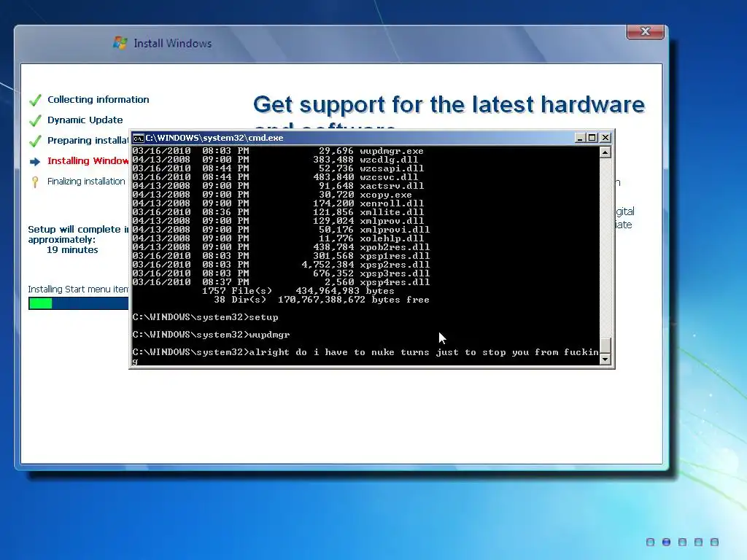This screenshot has width=747, height=560.
Task: Minimize the cmd.exe window
Action: click(580, 138)
